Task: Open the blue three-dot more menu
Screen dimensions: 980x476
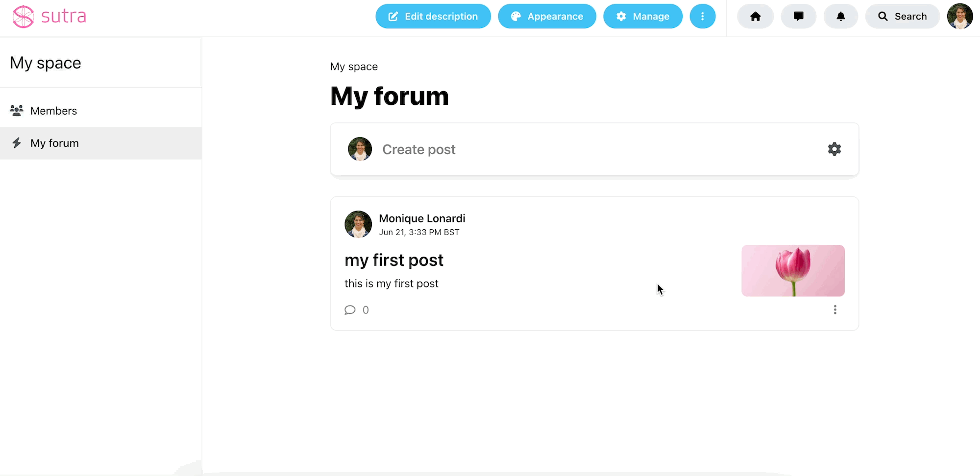Action: [x=702, y=17]
